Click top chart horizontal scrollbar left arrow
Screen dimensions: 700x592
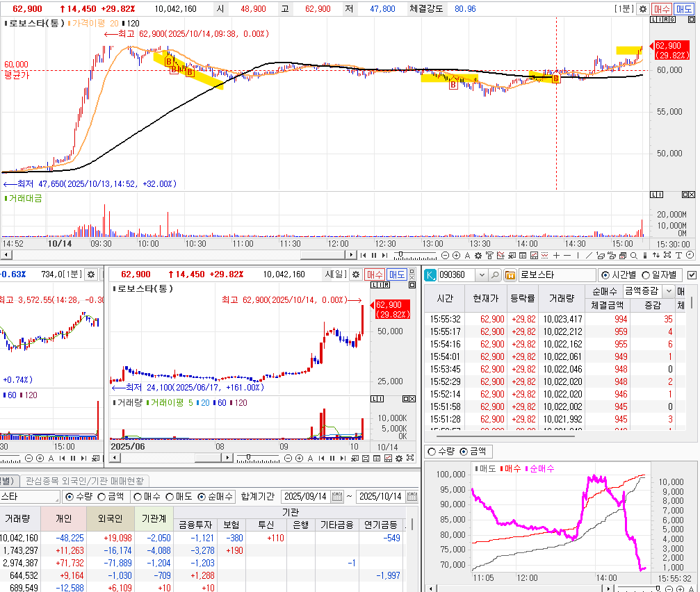[x=6, y=255]
